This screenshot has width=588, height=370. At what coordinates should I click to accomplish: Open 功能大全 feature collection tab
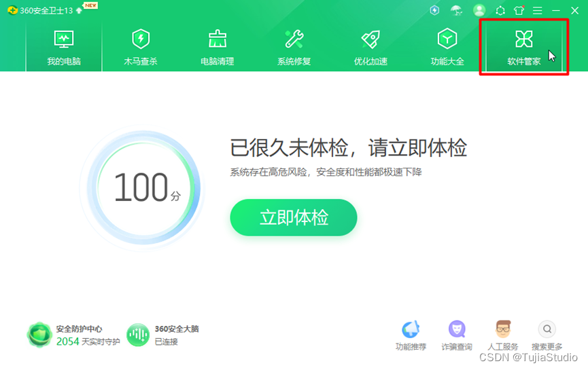coord(447,48)
